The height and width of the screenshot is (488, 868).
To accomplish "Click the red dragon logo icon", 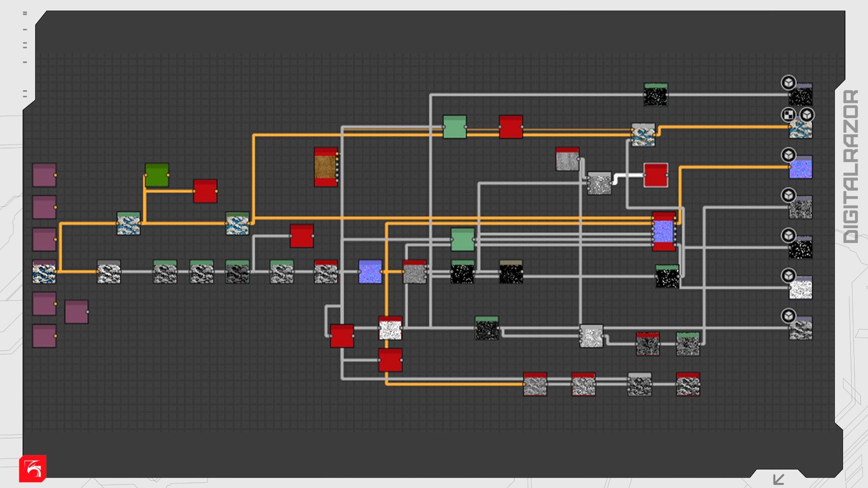I will click(x=33, y=469).
